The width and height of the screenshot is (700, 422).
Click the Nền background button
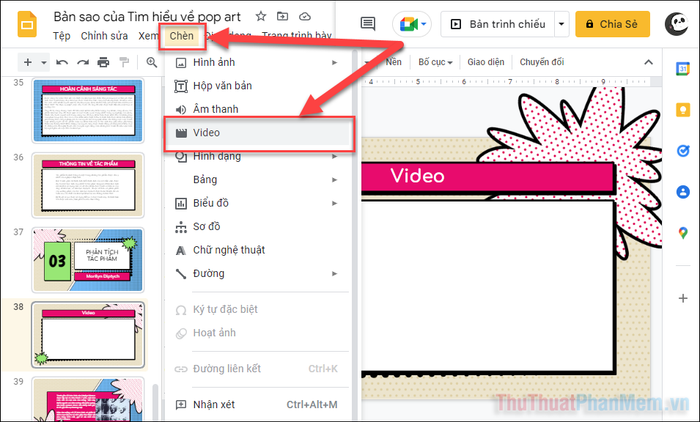point(393,62)
